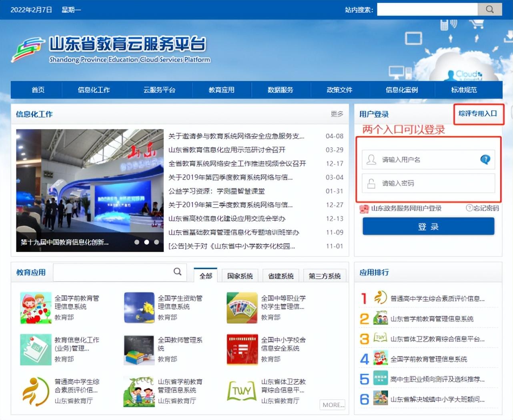Viewport: 513px width, 420px height.
Task: Open the 教育应用 navigation menu item
Action: 222,90
